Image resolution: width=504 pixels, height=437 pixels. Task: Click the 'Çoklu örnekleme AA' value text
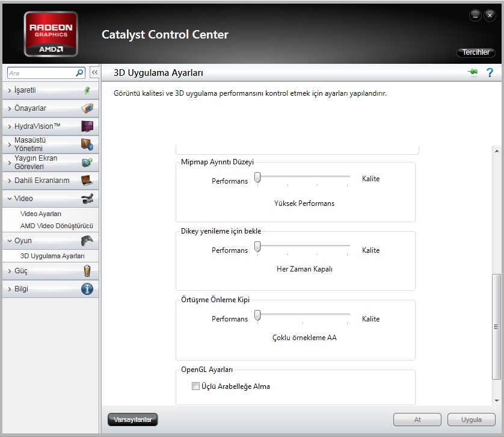tap(304, 338)
